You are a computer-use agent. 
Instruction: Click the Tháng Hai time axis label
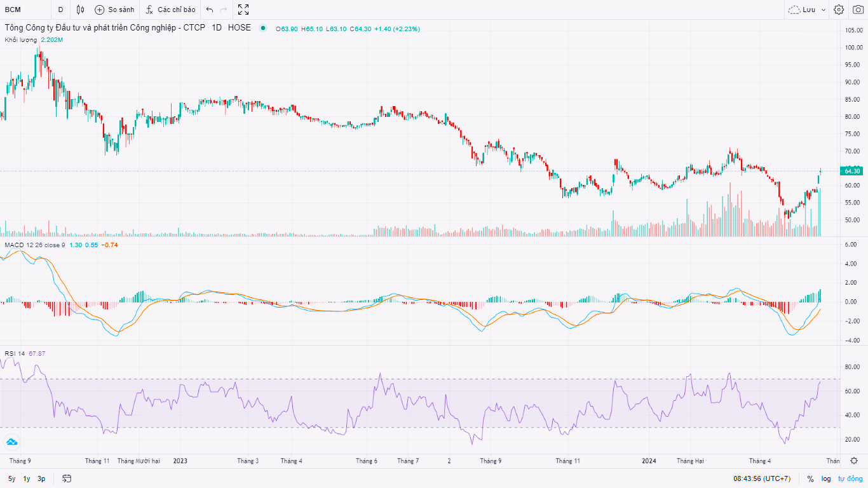tap(690, 461)
